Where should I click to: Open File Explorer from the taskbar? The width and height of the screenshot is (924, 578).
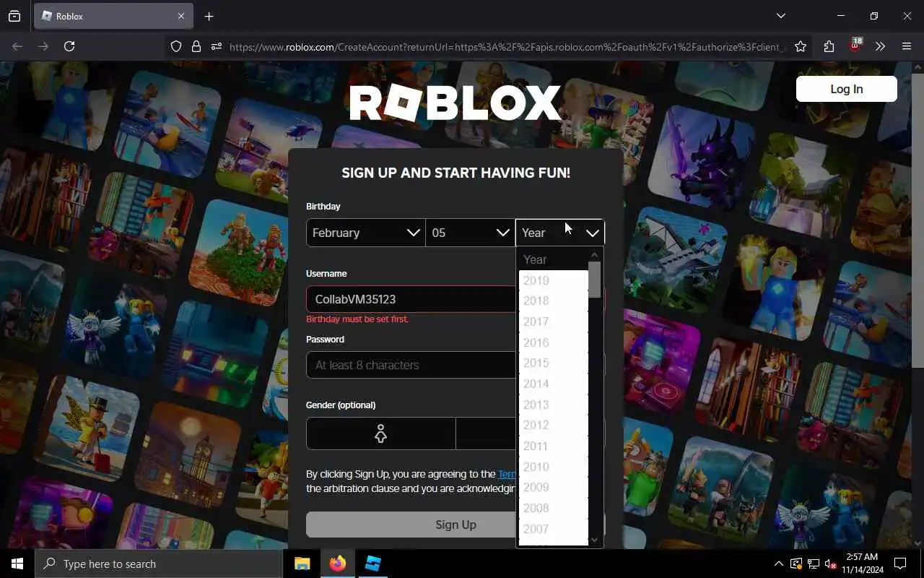click(302, 564)
